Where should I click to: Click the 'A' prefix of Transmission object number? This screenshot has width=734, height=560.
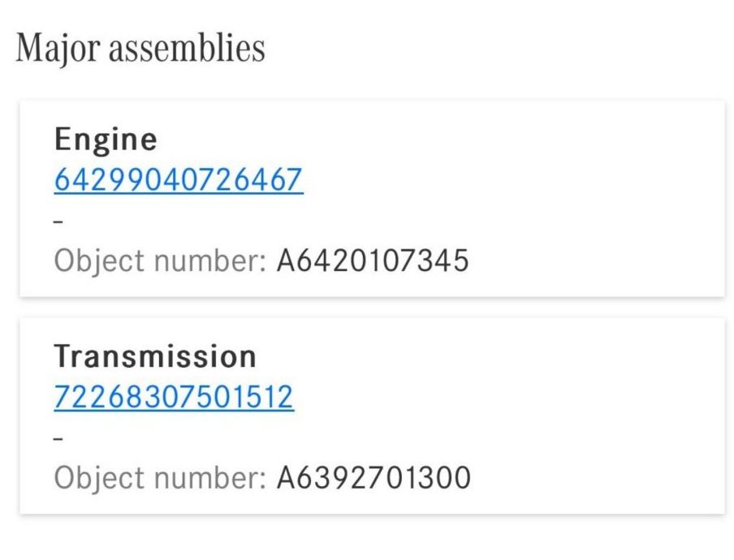(284, 477)
